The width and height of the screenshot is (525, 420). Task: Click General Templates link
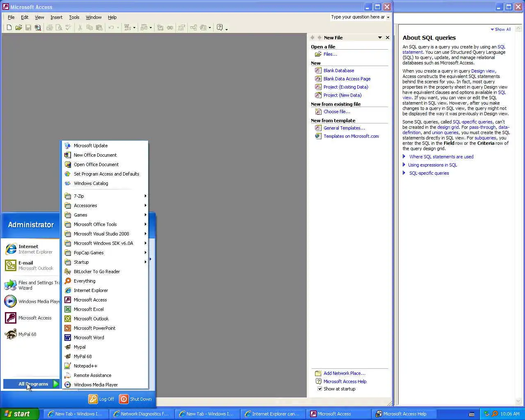[344, 128]
